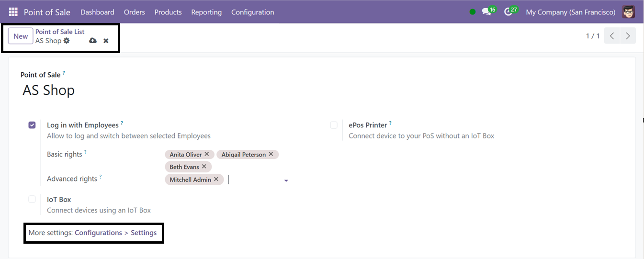Open the activities clock icon with 27 badge

tap(508, 11)
